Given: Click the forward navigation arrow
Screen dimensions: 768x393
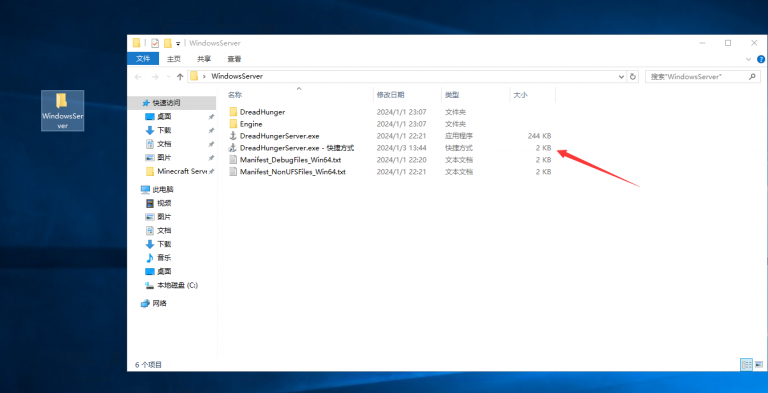Looking at the screenshot, I should (x=155, y=76).
